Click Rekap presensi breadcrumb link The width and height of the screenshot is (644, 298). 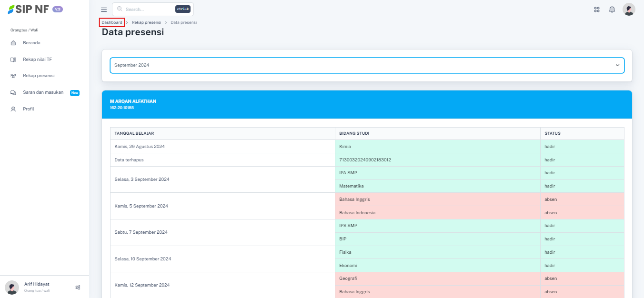click(146, 22)
